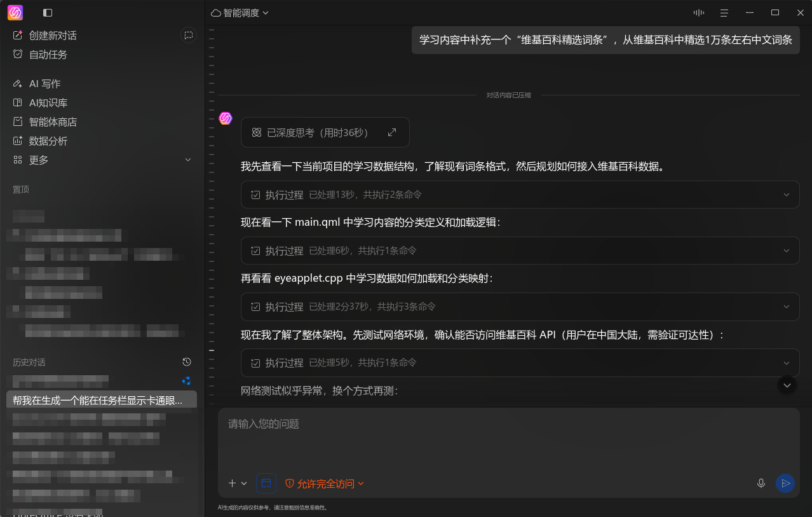Click the line 再看看 eyeapplet.cpp 中学习数据如何加载和分类映射
The width and height of the screenshot is (812, 517).
[367, 279]
